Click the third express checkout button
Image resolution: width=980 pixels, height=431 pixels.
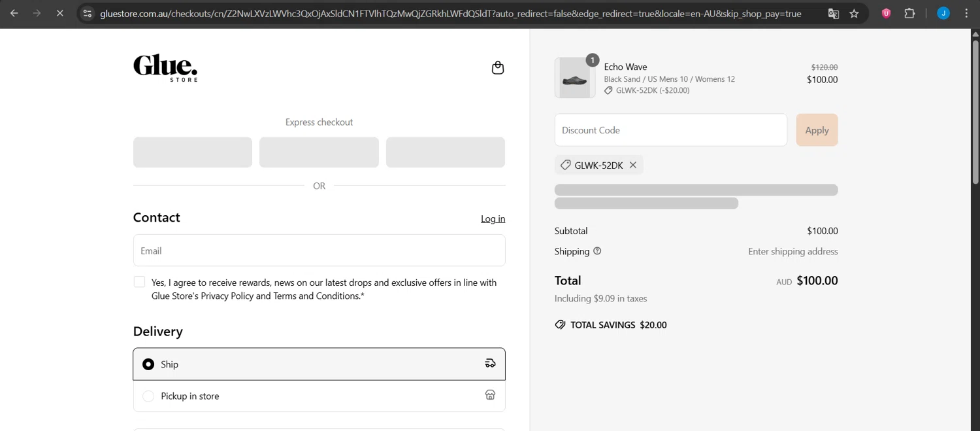point(446,152)
